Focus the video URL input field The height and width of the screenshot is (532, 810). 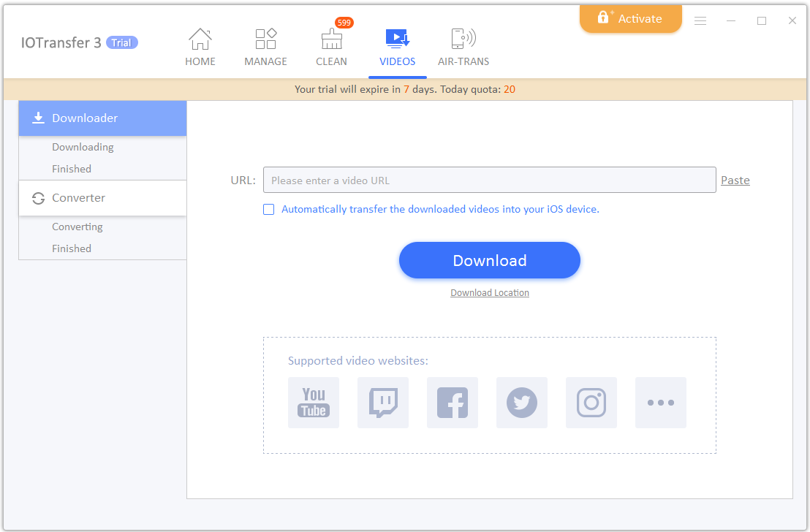click(x=489, y=180)
